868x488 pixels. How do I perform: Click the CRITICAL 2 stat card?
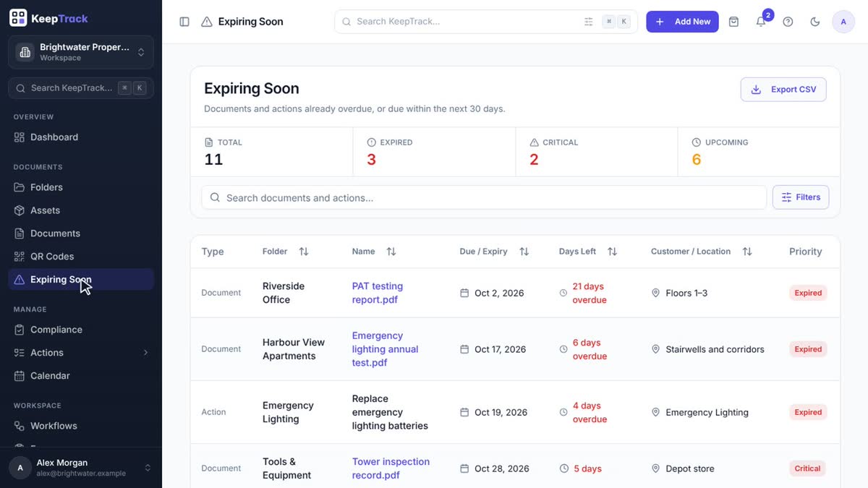pyautogui.click(x=597, y=152)
